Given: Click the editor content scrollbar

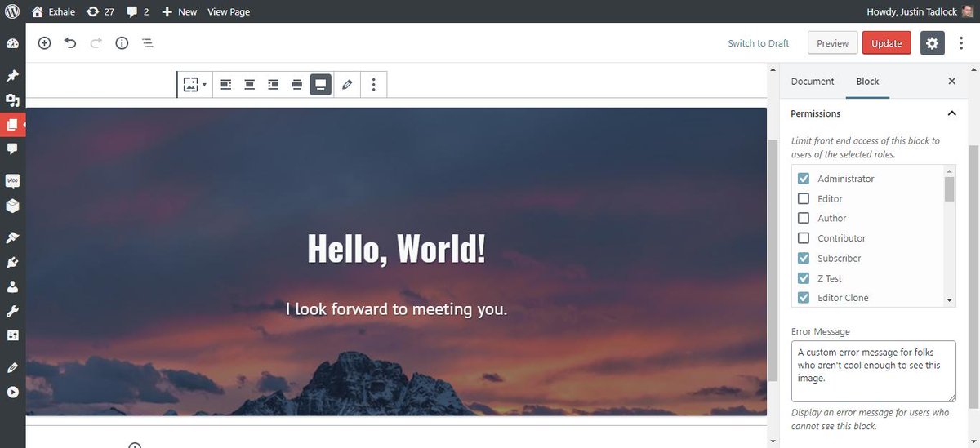Looking at the screenshot, I should pos(773,259).
